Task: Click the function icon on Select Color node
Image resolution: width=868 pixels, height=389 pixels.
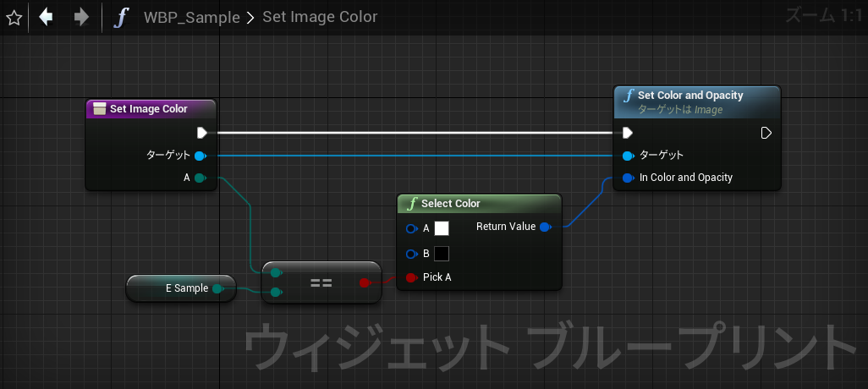Action: (411, 204)
